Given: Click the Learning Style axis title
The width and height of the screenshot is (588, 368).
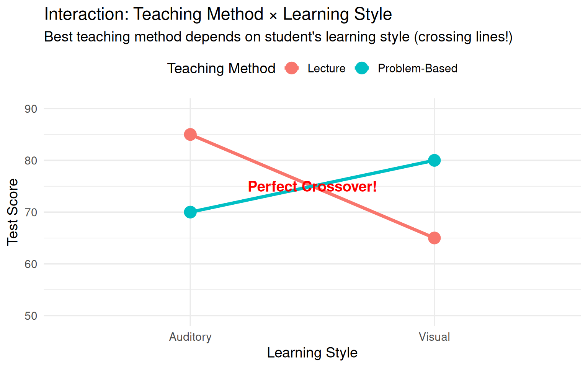Looking at the screenshot, I should tap(312, 353).
